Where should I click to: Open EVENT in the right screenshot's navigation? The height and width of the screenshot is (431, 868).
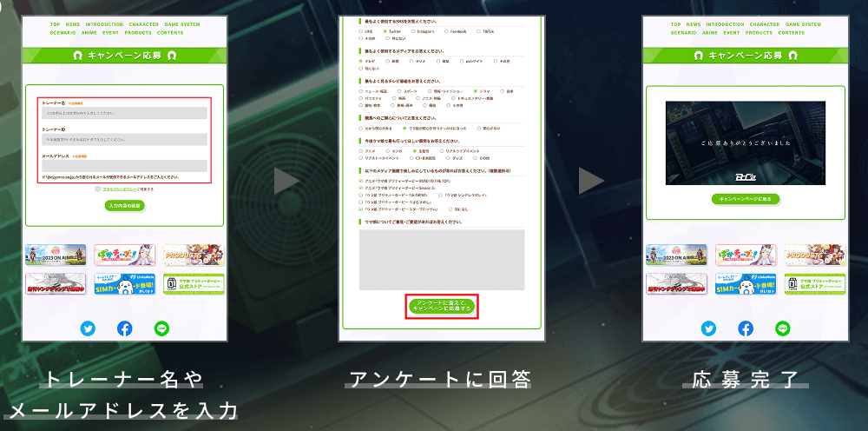[x=731, y=33]
